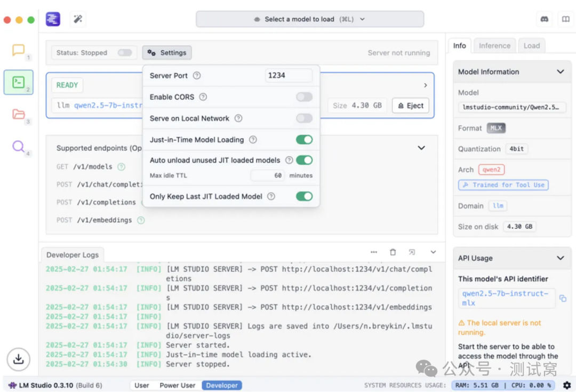Toggle Auto unload unused JIT loaded models
The image size is (576, 392).
pyautogui.click(x=304, y=160)
